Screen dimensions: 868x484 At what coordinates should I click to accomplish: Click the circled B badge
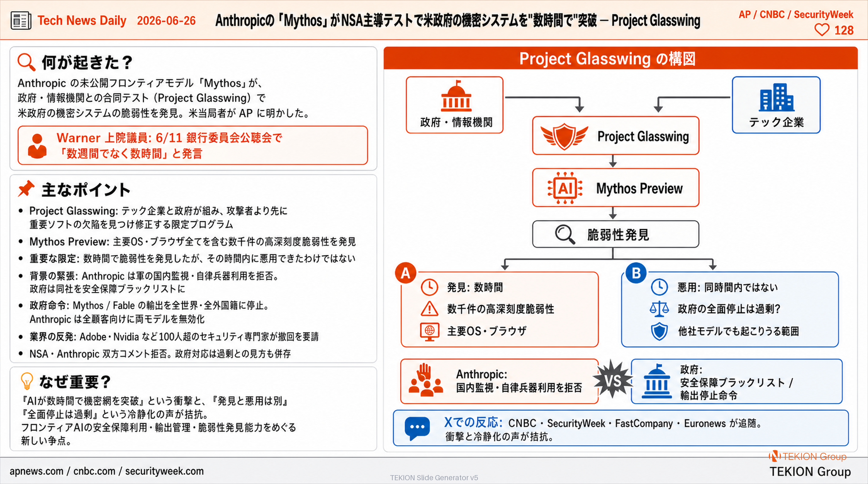tap(636, 273)
